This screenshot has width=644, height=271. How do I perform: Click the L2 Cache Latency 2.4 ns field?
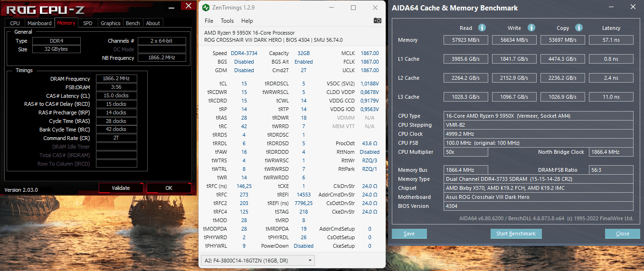(611, 78)
